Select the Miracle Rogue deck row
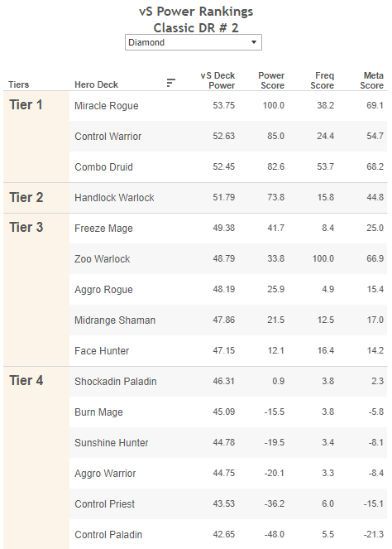The height and width of the screenshot is (549, 392). [x=228, y=106]
